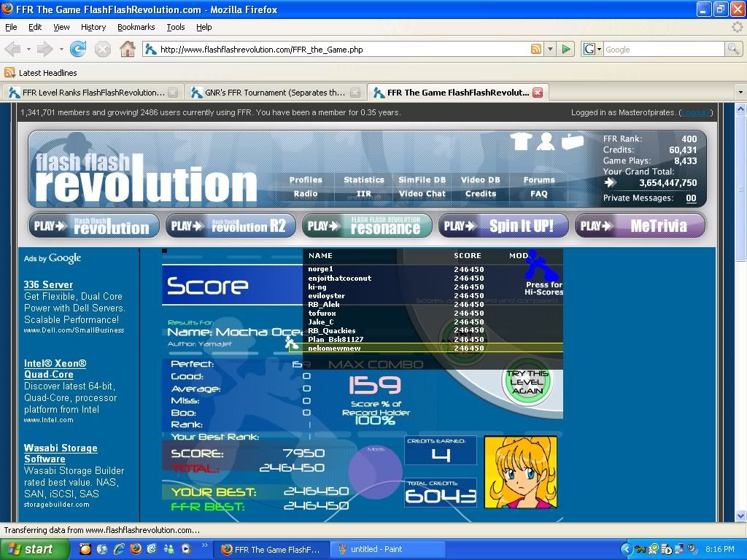Click the green Go arrow beside URL
The image size is (747, 560).
pos(566,50)
